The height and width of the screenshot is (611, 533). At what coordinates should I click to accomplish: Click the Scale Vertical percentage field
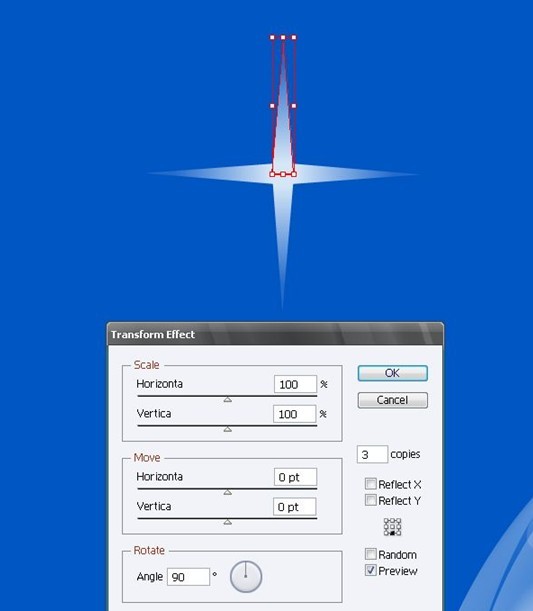(294, 414)
